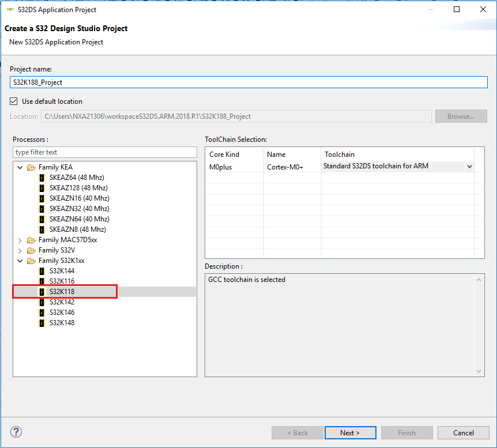Screen dimensions: 497x448
Task: Click the S32K116 processor chip icon
Action: tap(42, 281)
